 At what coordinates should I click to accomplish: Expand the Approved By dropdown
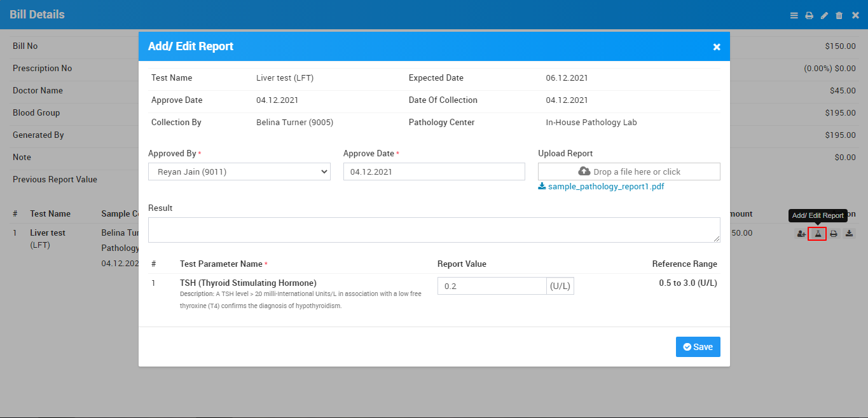(239, 172)
